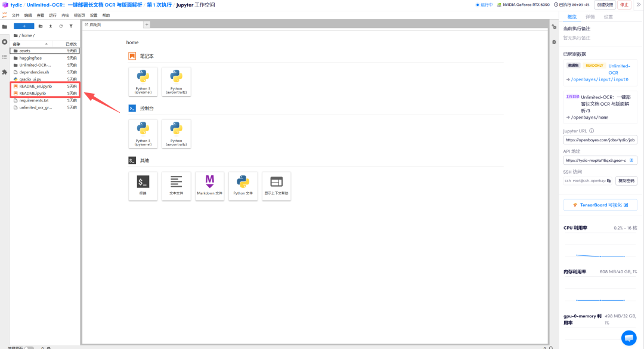Select the huggingface folder
The height and width of the screenshot is (349, 644).
45,58
